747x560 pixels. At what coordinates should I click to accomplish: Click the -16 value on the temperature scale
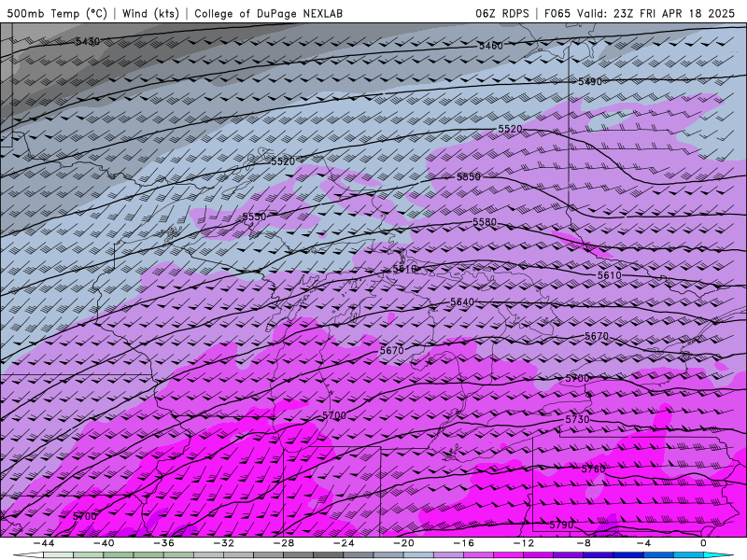pos(463,543)
